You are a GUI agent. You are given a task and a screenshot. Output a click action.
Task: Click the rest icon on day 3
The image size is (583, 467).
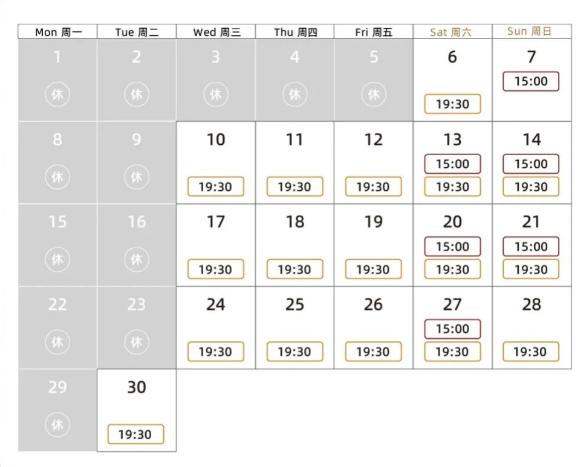pyautogui.click(x=216, y=94)
